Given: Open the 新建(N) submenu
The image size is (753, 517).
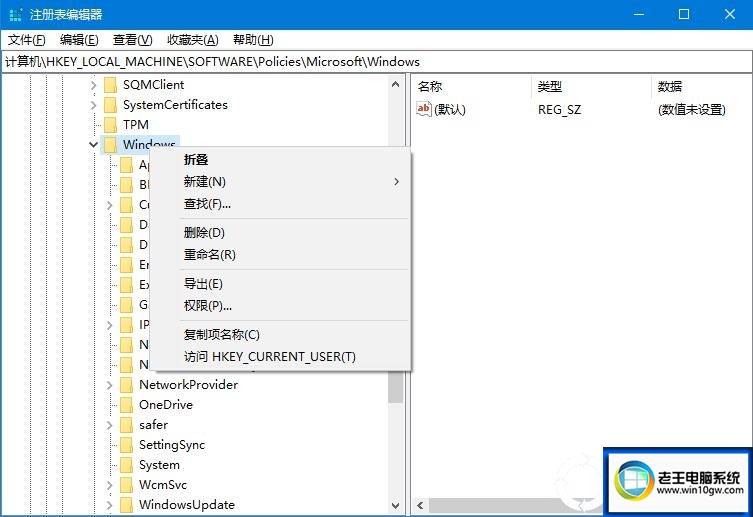Looking at the screenshot, I should pos(281,181).
